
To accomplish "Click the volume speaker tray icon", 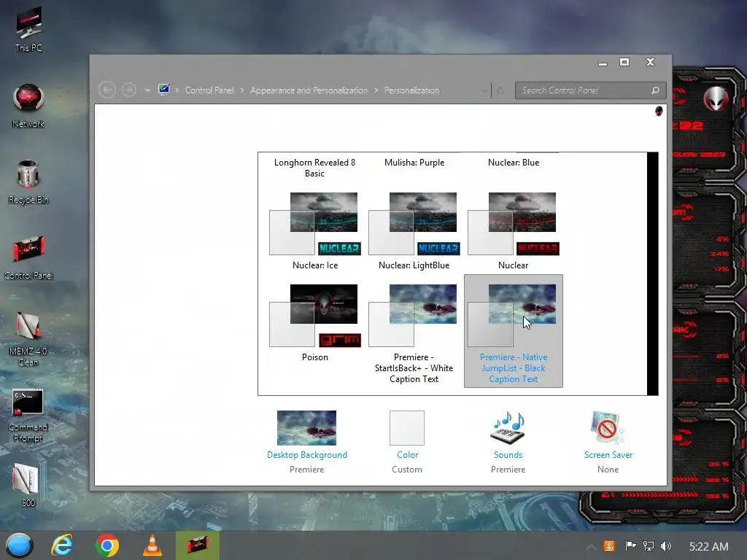I will (666, 546).
